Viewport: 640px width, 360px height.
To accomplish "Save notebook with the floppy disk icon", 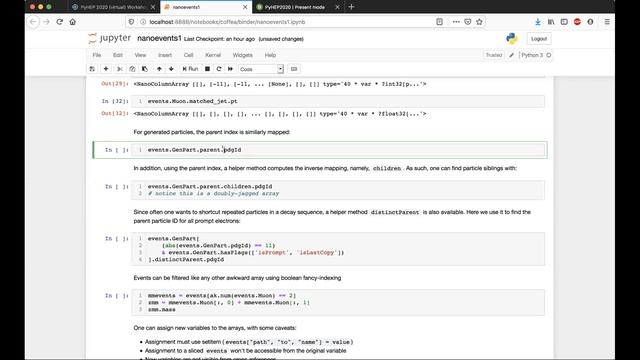I will pyautogui.click(x=92, y=69).
